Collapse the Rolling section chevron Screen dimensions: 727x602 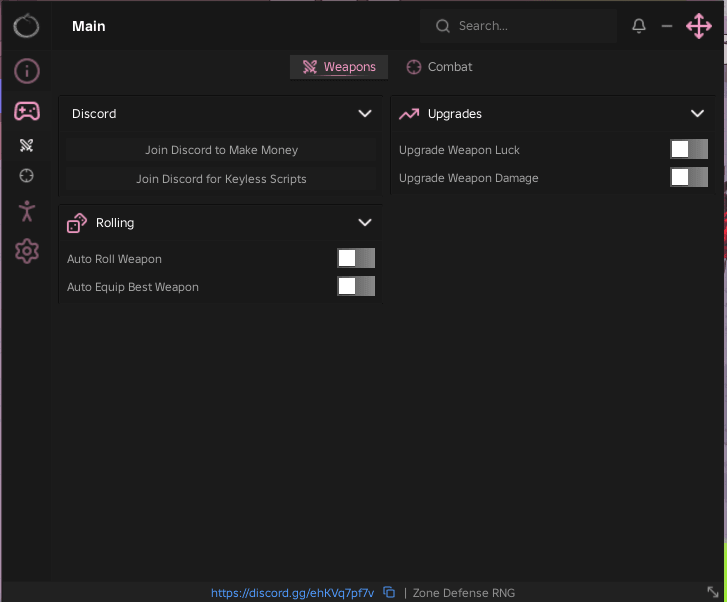pyautogui.click(x=365, y=223)
